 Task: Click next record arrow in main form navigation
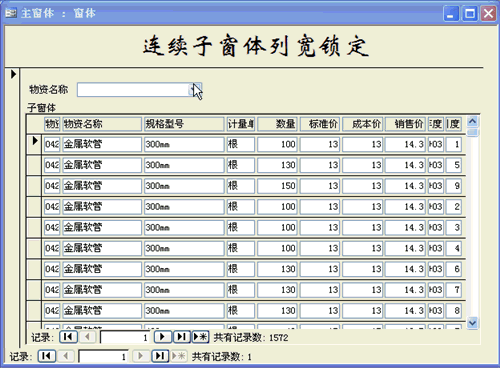pyautogui.click(x=141, y=356)
